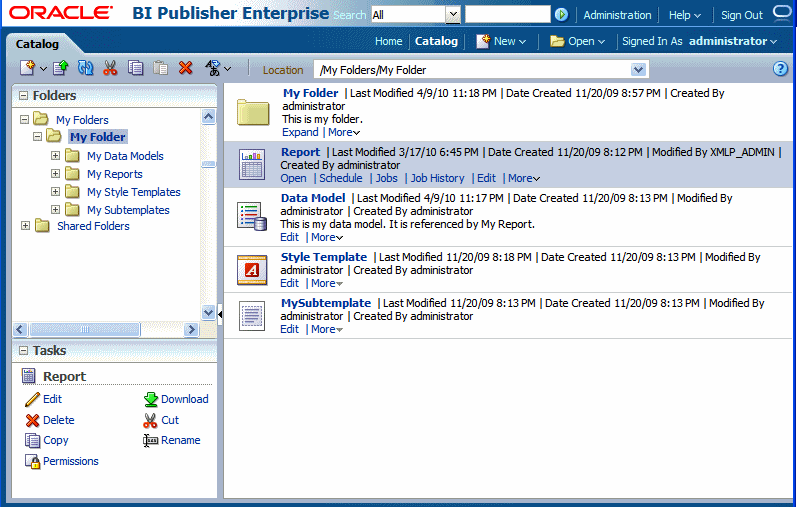Go to the Home page link
The width and height of the screenshot is (797, 507).
click(388, 41)
